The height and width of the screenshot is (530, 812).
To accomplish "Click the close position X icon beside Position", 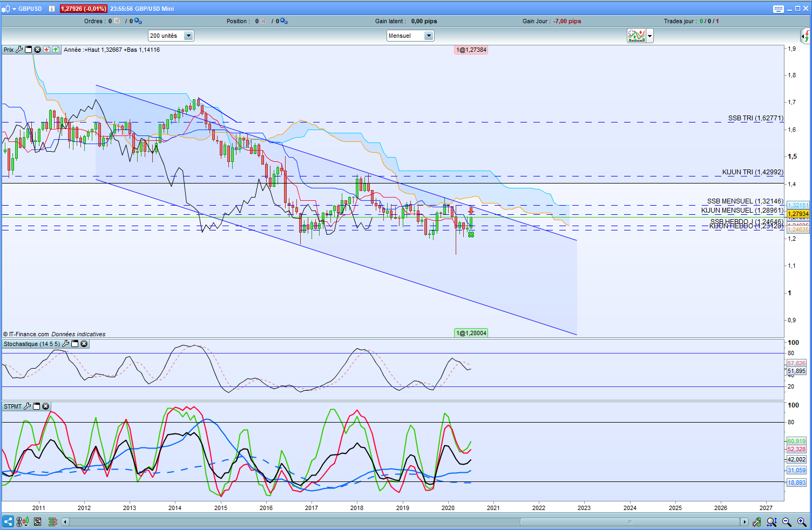I will click(263, 21).
